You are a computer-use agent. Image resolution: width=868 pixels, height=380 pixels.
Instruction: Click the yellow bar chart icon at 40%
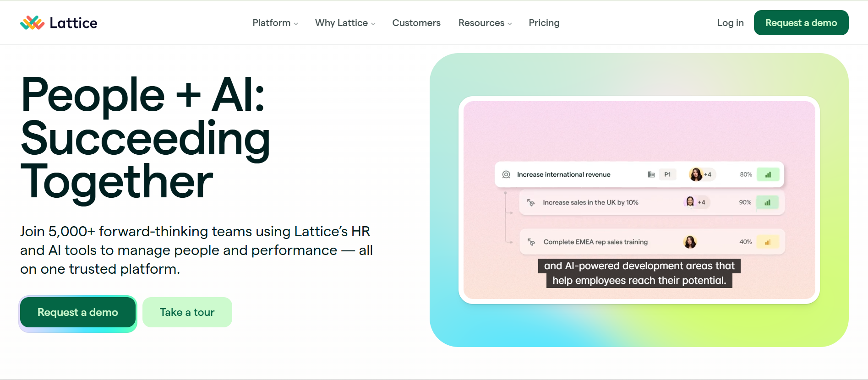pyautogui.click(x=768, y=242)
